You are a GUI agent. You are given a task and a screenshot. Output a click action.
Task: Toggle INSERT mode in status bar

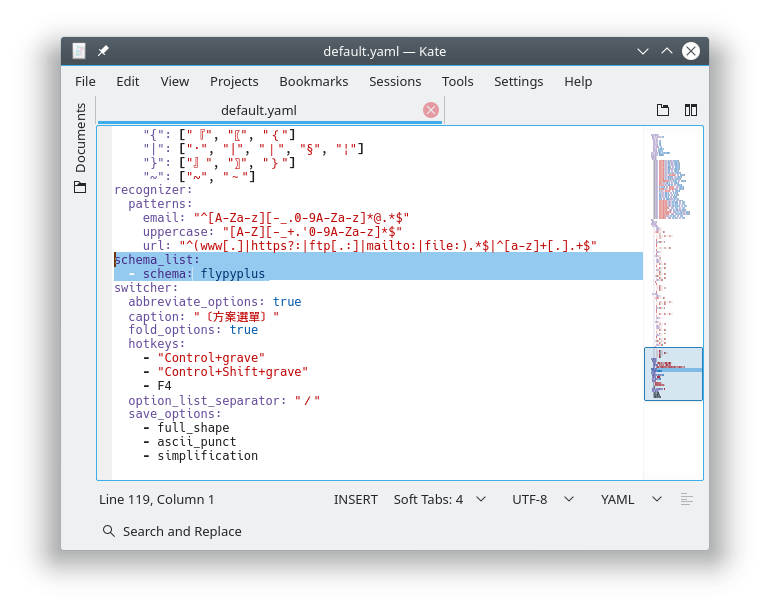click(355, 499)
